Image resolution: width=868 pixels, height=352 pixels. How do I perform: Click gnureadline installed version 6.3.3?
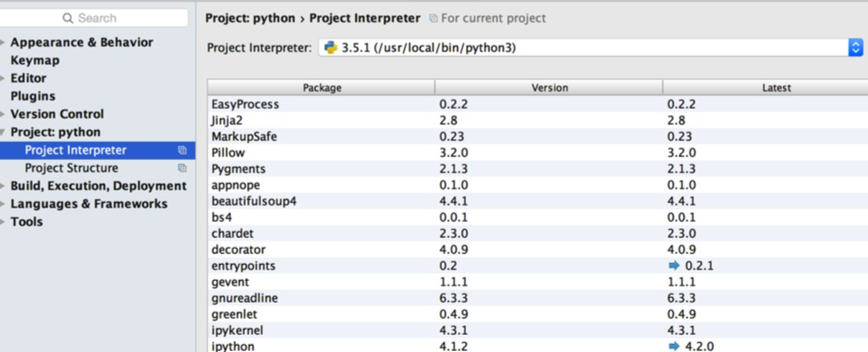point(454,298)
